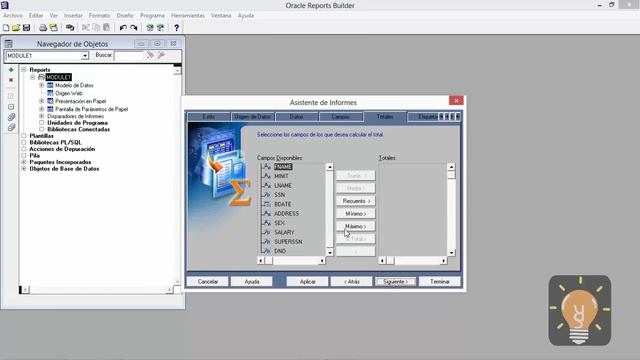Collapse the MODULE1 tree node

click(33, 77)
